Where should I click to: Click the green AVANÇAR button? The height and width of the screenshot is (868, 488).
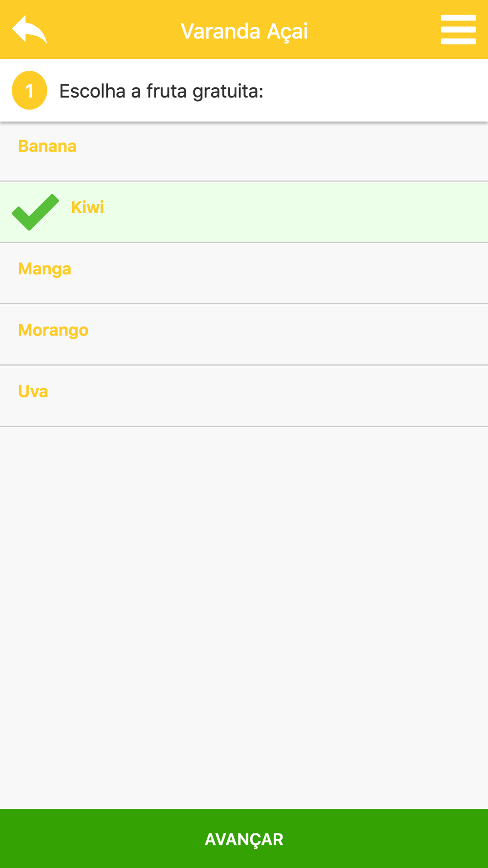244,838
